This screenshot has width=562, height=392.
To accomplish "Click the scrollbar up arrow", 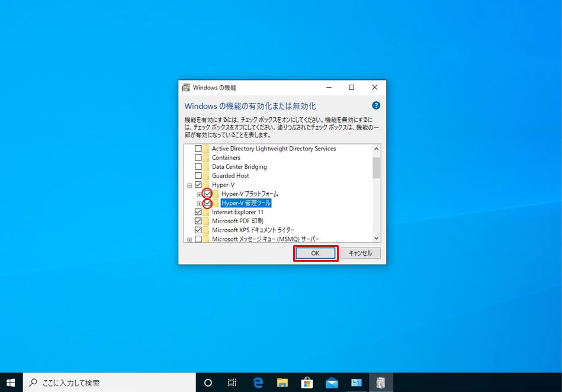I will [x=376, y=149].
